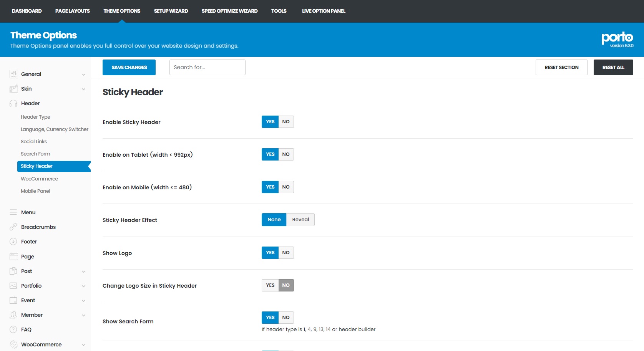This screenshot has width=644, height=351.
Task: Collapse the General section
Action: (84, 74)
